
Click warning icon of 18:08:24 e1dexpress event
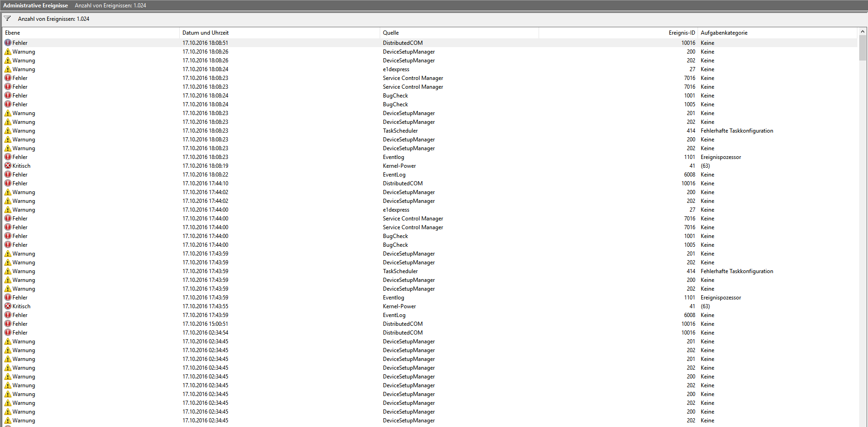(8, 69)
